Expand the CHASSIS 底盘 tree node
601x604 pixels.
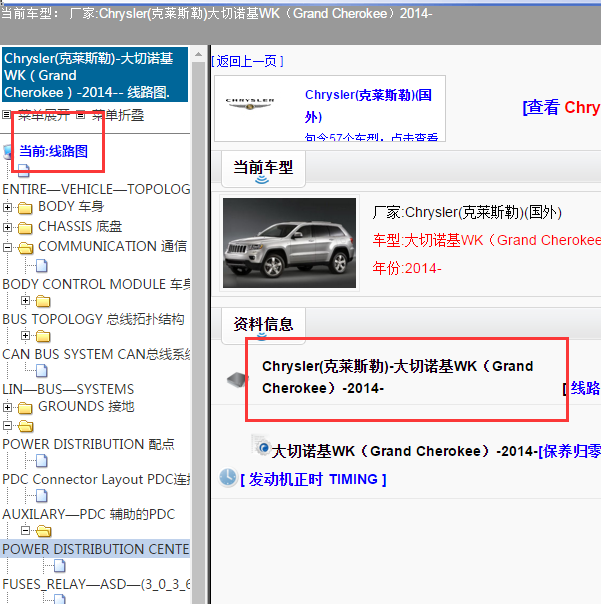(7, 227)
